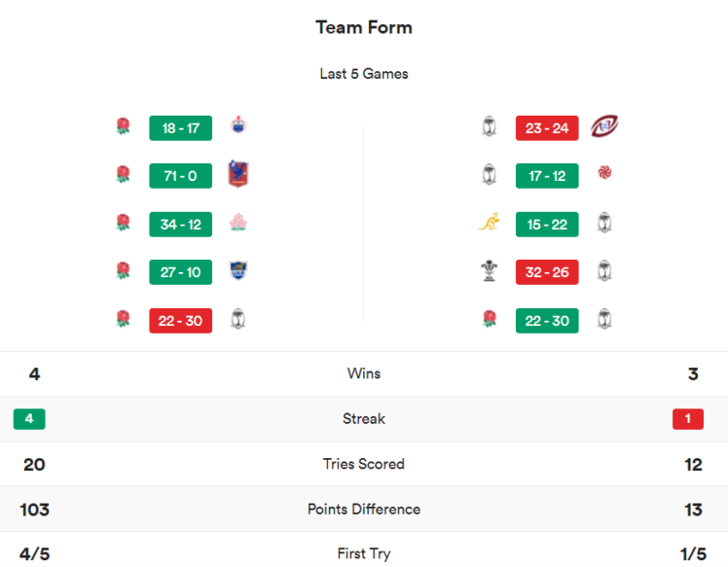Click the red 23 - 24 score badge
Screen dimensions: 728x567
[x=547, y=126]
